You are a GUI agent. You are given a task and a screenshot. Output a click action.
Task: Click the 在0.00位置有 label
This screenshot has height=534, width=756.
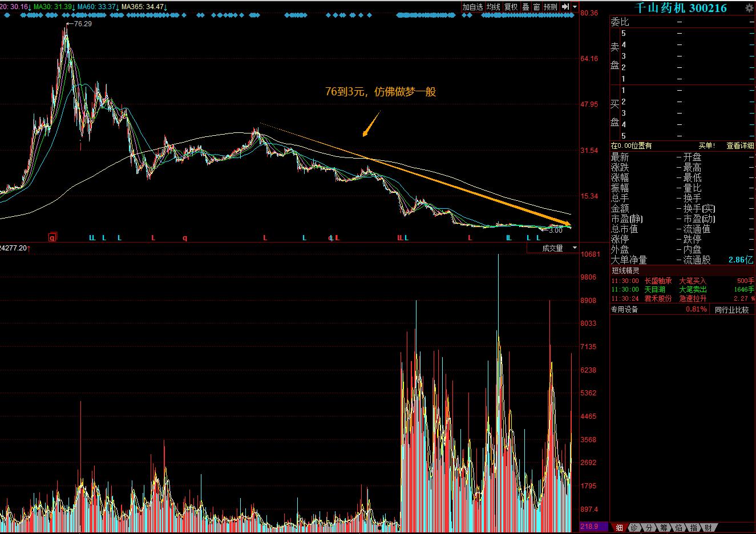pyautogui.click(x=632, y=146)
